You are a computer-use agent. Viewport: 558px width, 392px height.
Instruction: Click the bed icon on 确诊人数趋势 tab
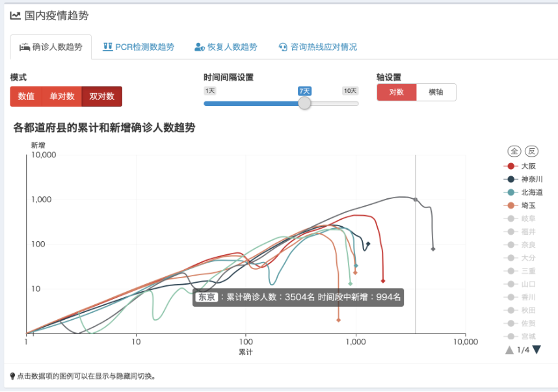[25, 47]
